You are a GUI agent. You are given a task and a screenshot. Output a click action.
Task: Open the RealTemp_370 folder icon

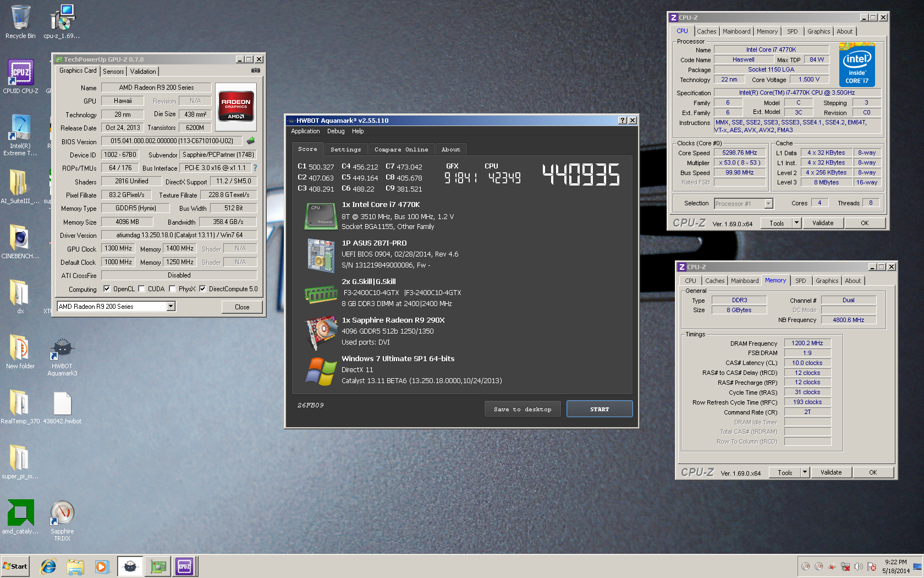click(20, 407)
